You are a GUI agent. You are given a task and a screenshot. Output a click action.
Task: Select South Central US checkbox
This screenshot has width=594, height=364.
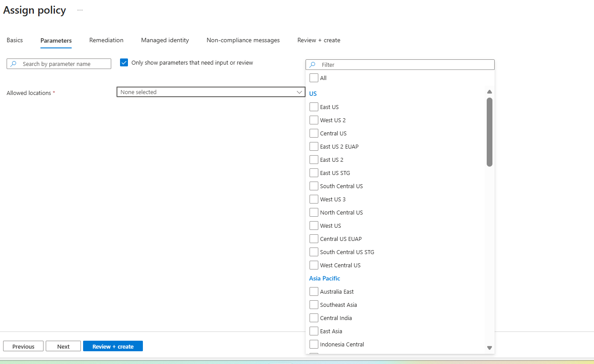314,186
